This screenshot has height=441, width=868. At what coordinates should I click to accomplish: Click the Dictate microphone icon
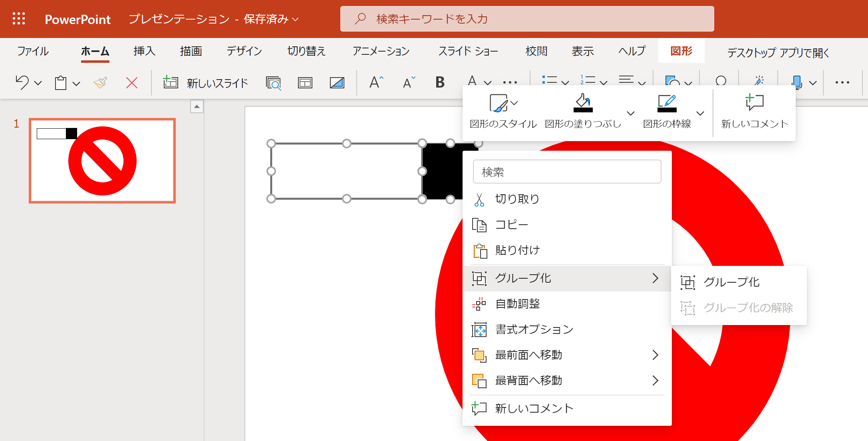click(x=797, y=82)
